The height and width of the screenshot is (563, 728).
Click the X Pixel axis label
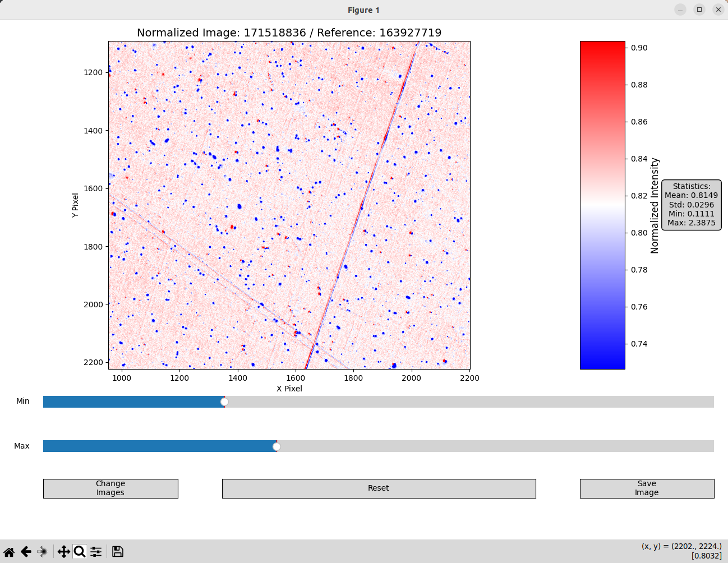289,388
